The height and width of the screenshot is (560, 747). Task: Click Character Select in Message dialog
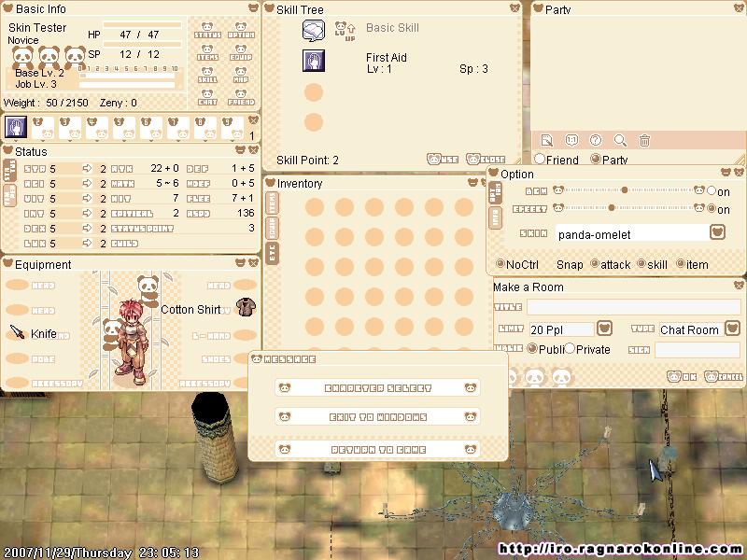tap(377, 388)
